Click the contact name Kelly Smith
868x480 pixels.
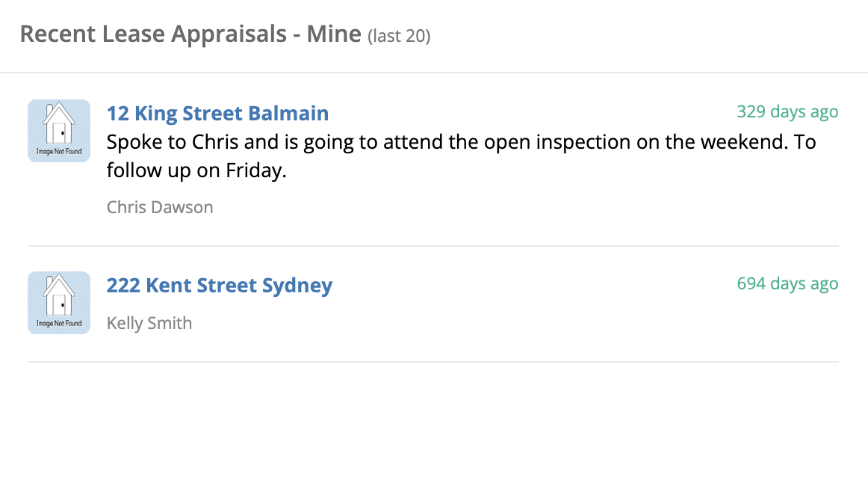[149, 322]
